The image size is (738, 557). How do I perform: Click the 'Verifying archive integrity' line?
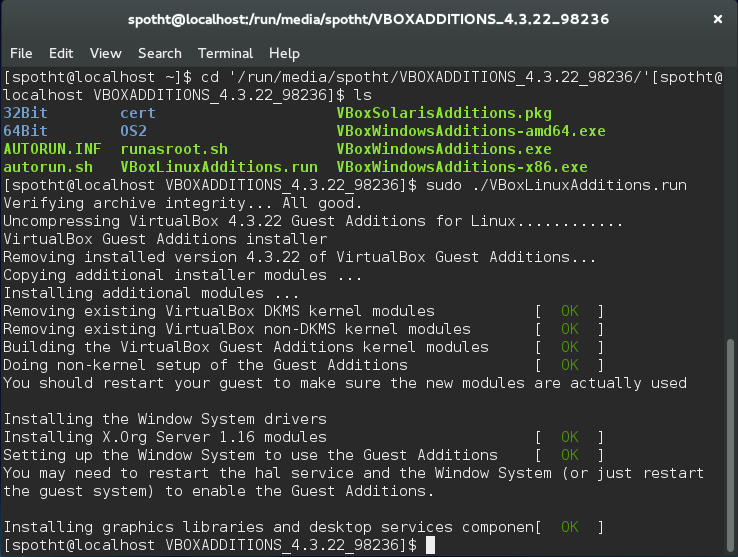183,203
